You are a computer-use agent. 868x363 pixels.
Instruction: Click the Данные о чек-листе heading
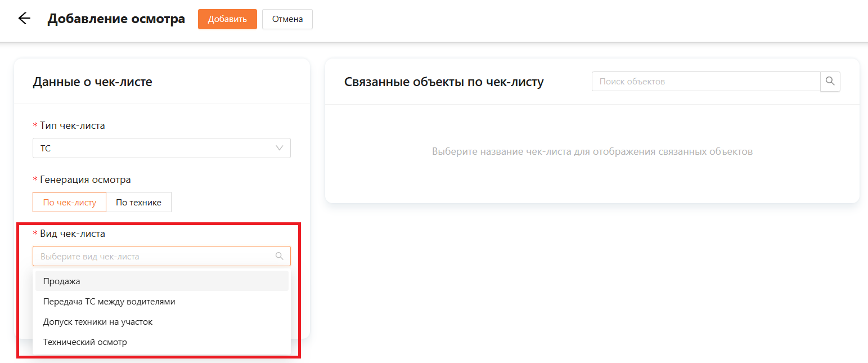[92, 82]
